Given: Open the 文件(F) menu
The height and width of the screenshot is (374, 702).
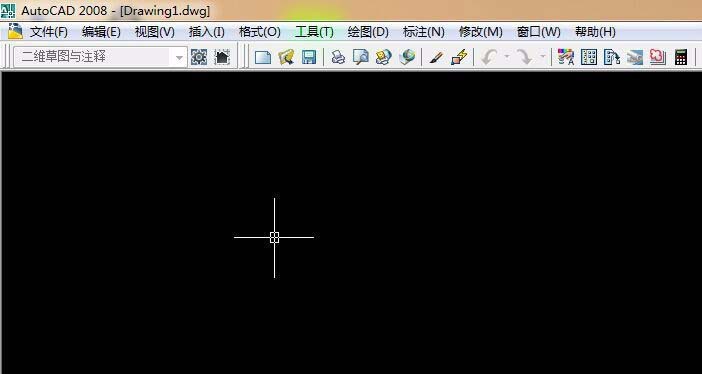Looking at the screenshot, I should (x=49, y=32).
